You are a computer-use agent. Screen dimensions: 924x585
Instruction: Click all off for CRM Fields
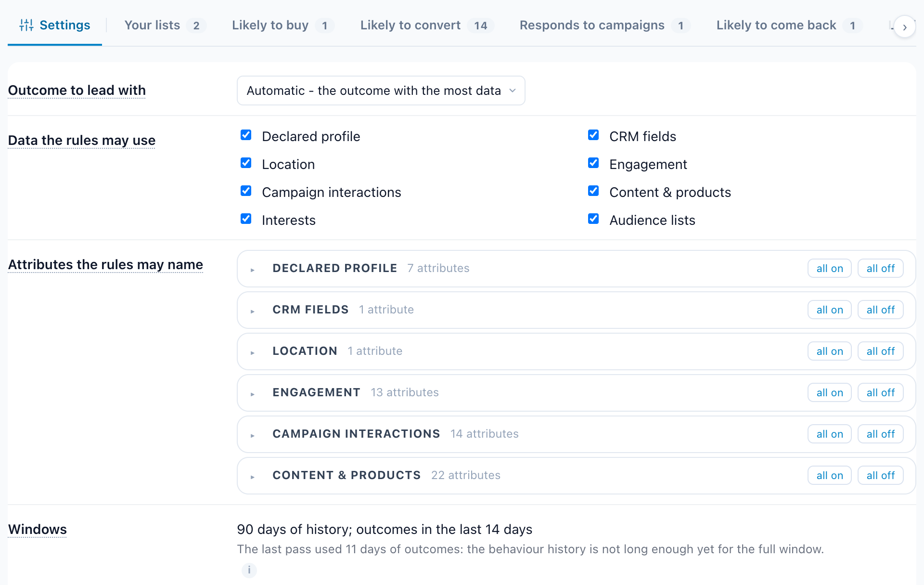coord(881,310)
